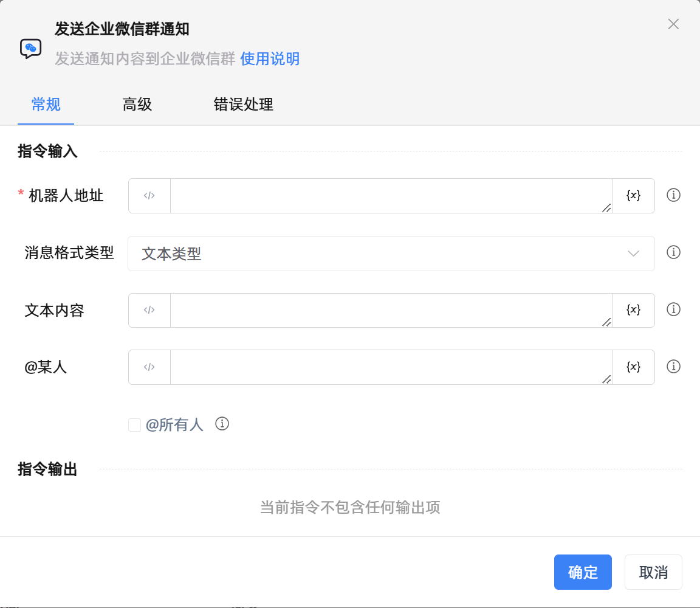Insert variable {x} into 文本内容 field

point(633,310)
